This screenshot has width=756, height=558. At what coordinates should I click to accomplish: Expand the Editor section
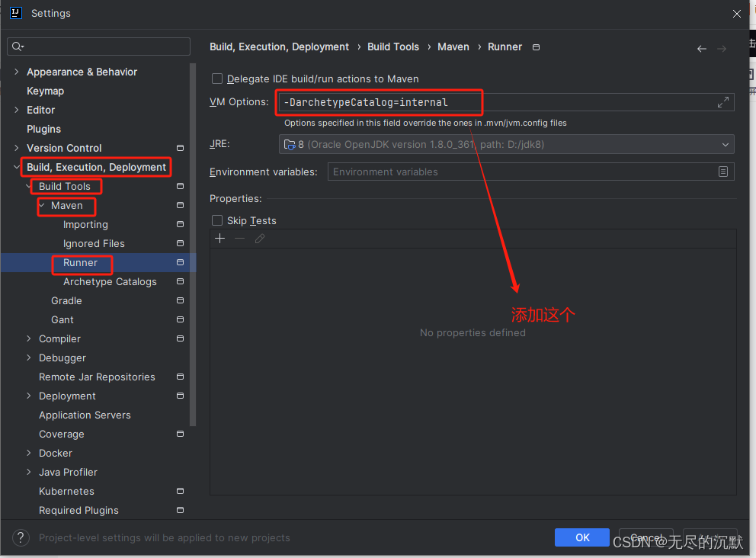pos(17,110)
